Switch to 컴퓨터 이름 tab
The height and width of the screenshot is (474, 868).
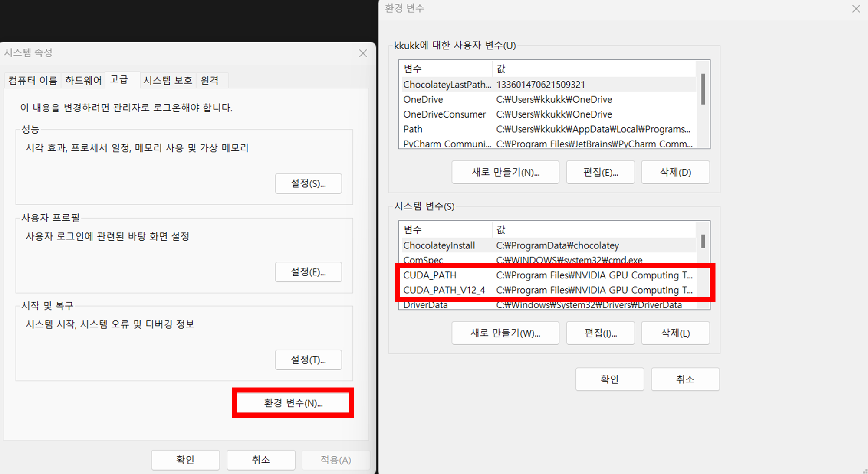click(33, 80)
